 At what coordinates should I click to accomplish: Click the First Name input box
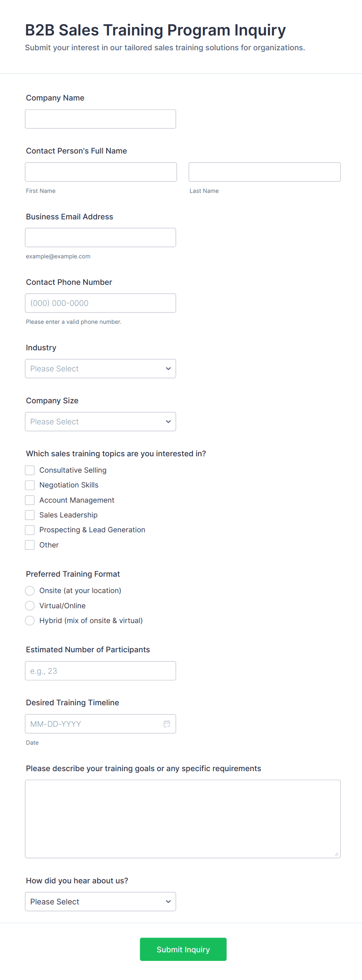(101, 172)
